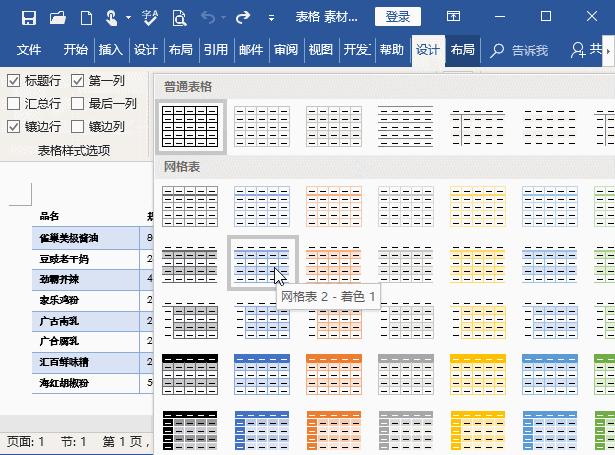This screenshot has height=455, width=615.
Task: Select black-header Grid Table 4 style
Action: coord(190,375)
